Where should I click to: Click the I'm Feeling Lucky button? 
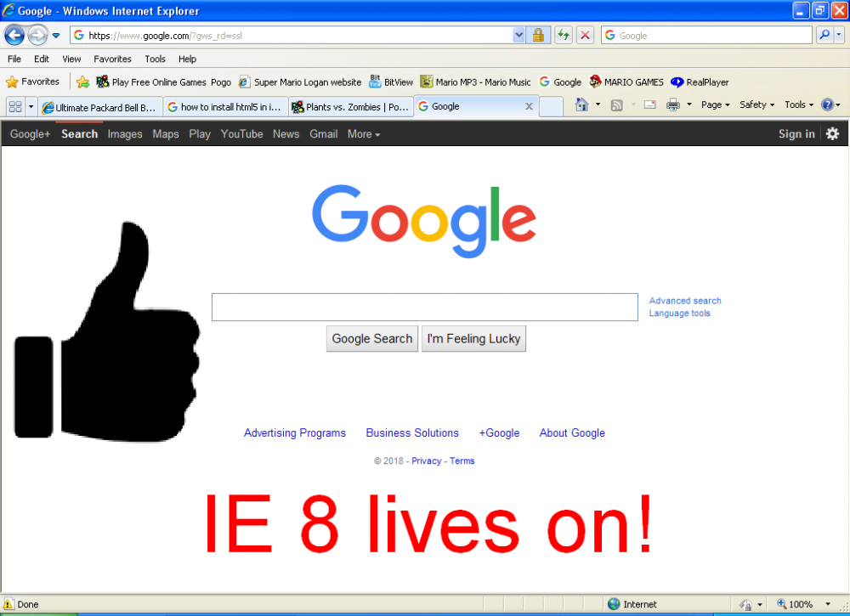pos(473,338)
